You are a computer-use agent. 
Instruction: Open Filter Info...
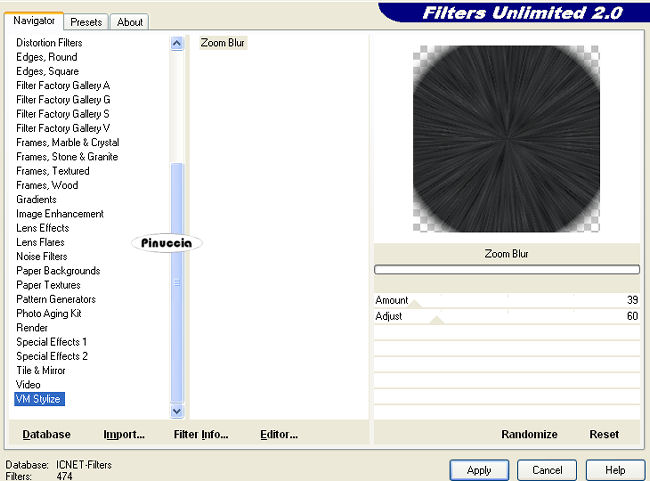(201, 434)
